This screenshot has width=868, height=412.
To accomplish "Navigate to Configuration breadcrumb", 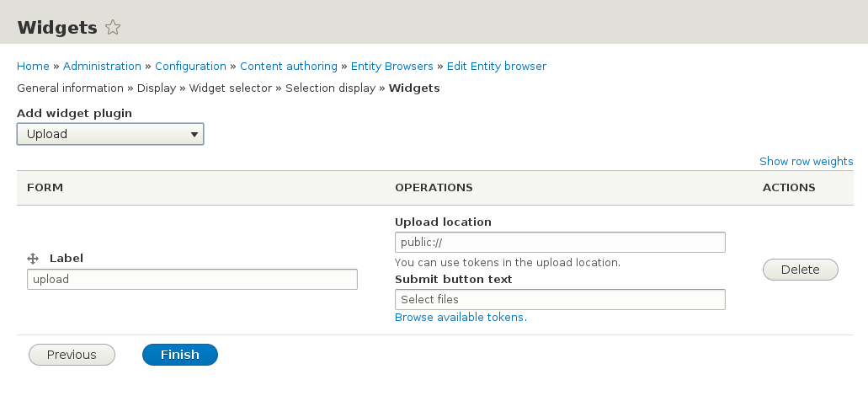I will tap(190, 66).
